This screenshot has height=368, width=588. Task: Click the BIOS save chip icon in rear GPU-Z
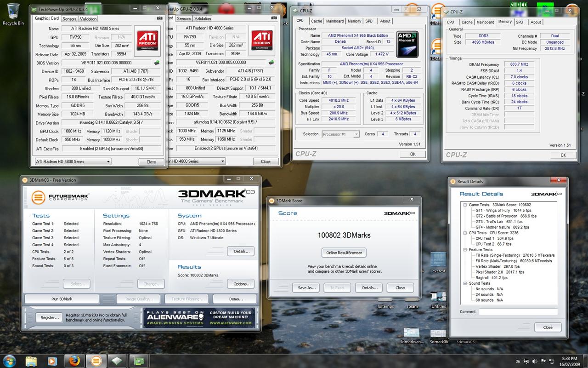(x=271, y=63)
